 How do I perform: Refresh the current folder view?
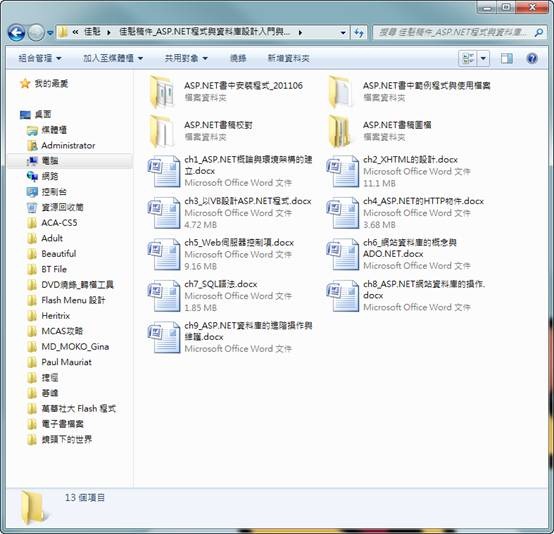pyautogui.click(x=359, y=33)
